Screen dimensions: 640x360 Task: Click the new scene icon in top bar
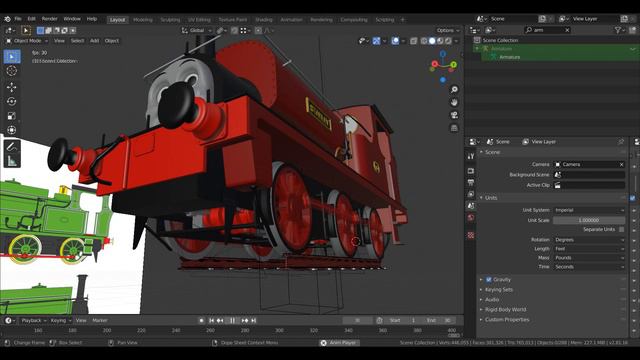pyautogui.click(x=542, y=19)
